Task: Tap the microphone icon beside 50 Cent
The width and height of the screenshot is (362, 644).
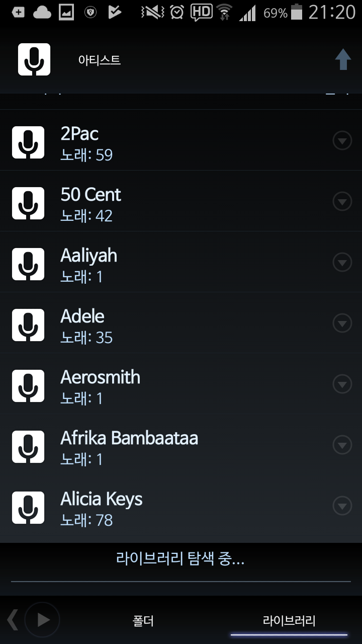Action: [x=28, y=204]
